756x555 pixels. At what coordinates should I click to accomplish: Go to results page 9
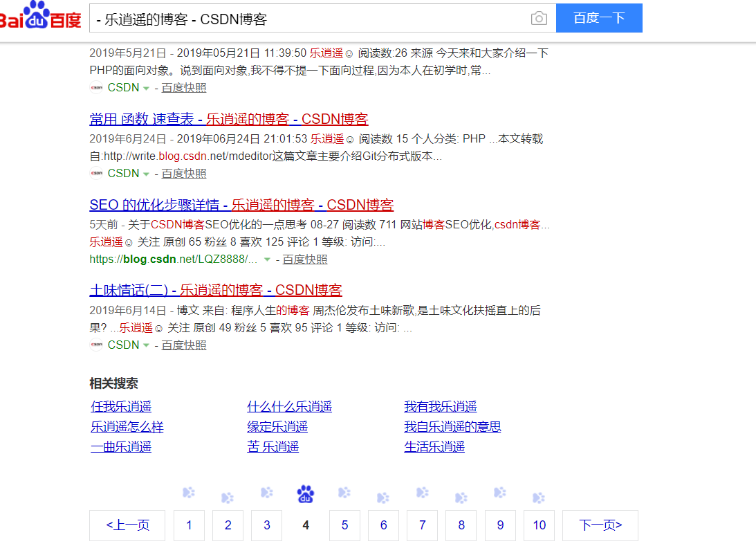coord(501,525)
